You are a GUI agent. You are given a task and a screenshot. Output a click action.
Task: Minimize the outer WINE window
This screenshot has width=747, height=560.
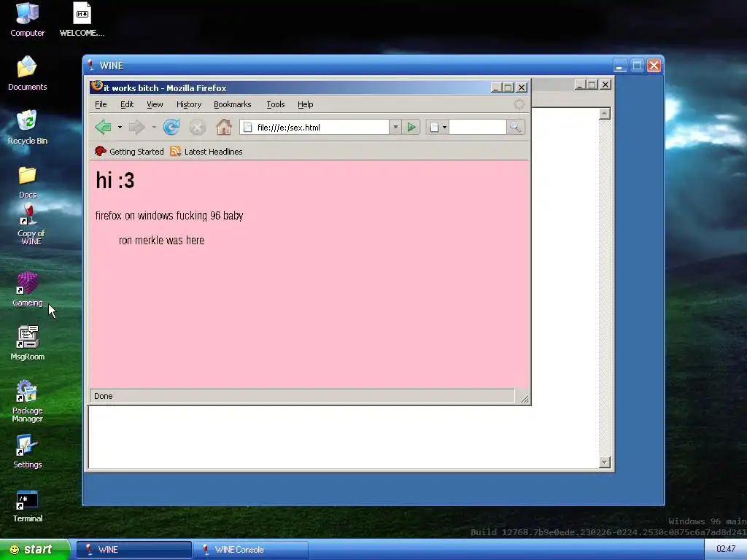click(620, 65)
